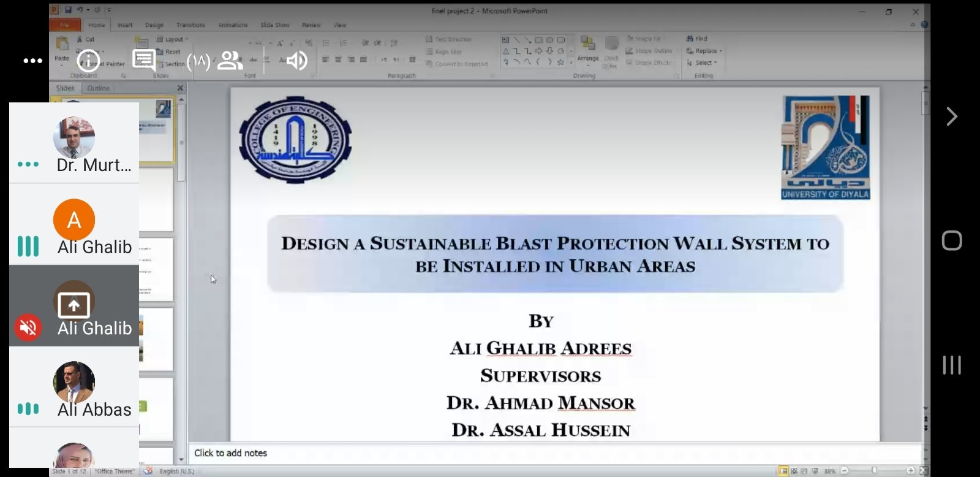
Task: Open the Shape Fill dropdown
Action: point(644,39)
